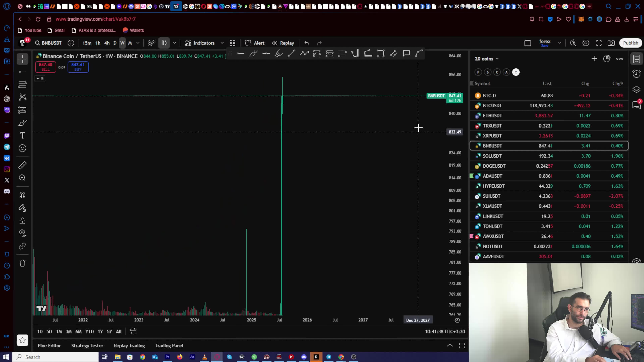The image size is (644, 362).
Task: Select the rectangle tool in floating toolbar
Action: point(381,53)
